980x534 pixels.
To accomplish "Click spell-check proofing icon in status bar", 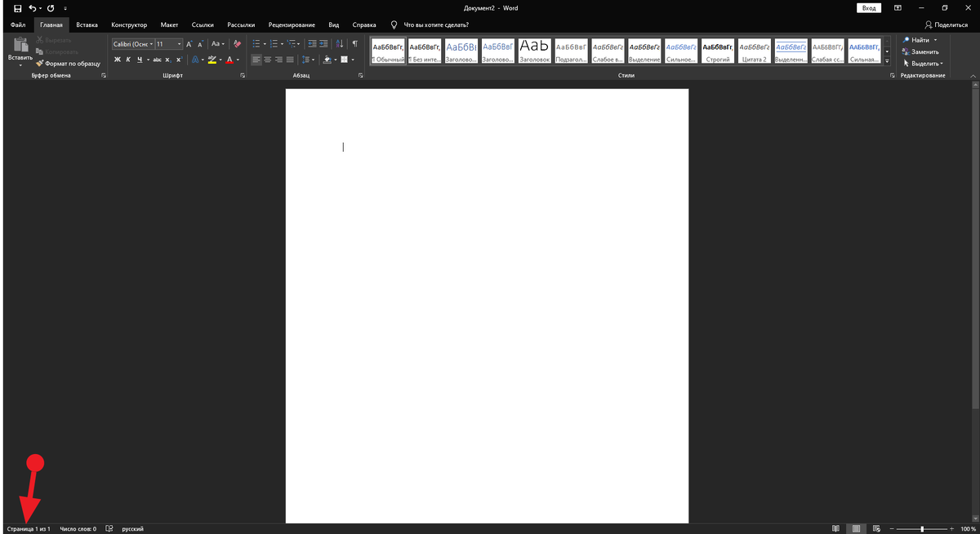I will [109, 529].
